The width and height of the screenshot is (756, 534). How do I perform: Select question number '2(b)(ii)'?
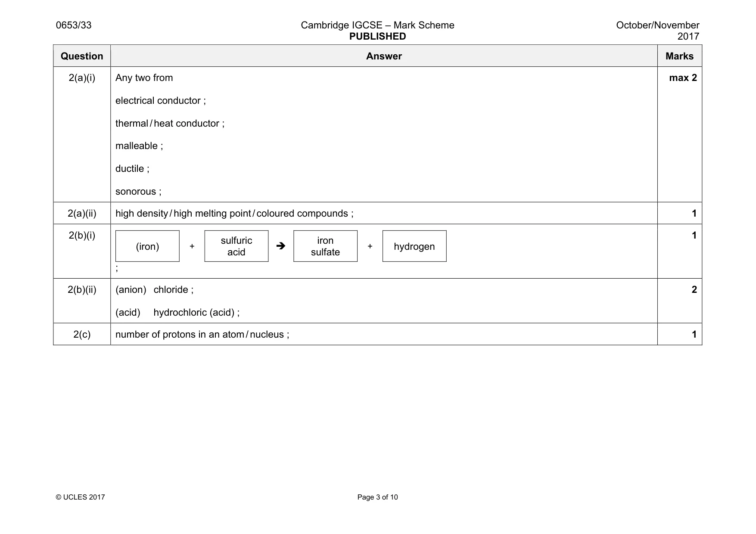click(x=82, y=290)
